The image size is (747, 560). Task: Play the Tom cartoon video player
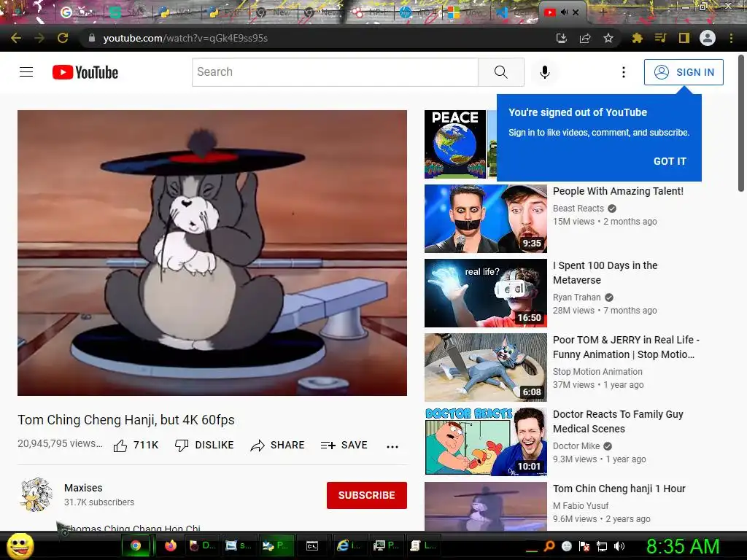pyautogui.click(x=212, y=253)
